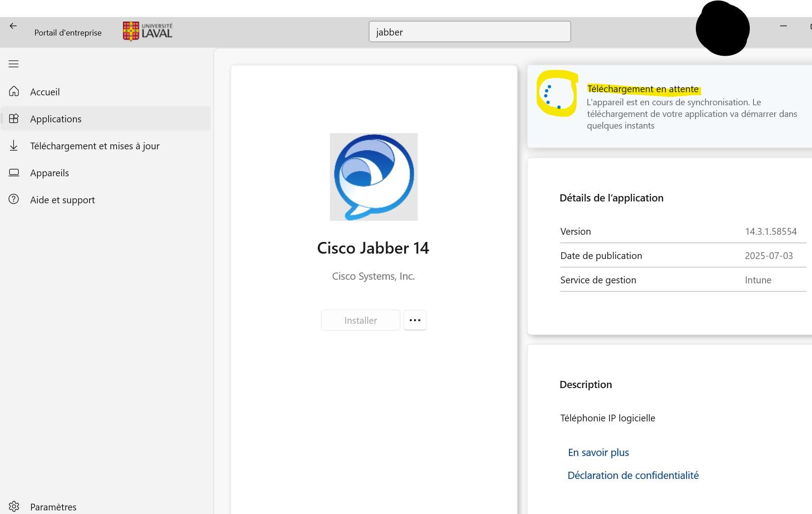Screen dimensions: 812x514
Task: Expand the three-dot more options button
Action: click(415, 320)
